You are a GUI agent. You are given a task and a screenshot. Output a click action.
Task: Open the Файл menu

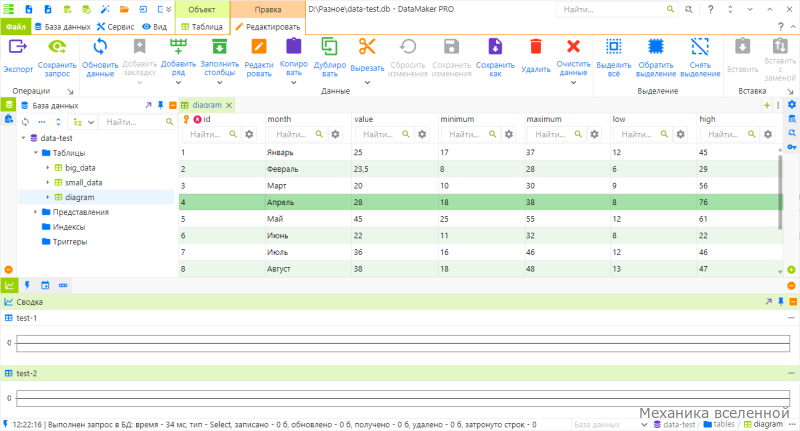16,27
